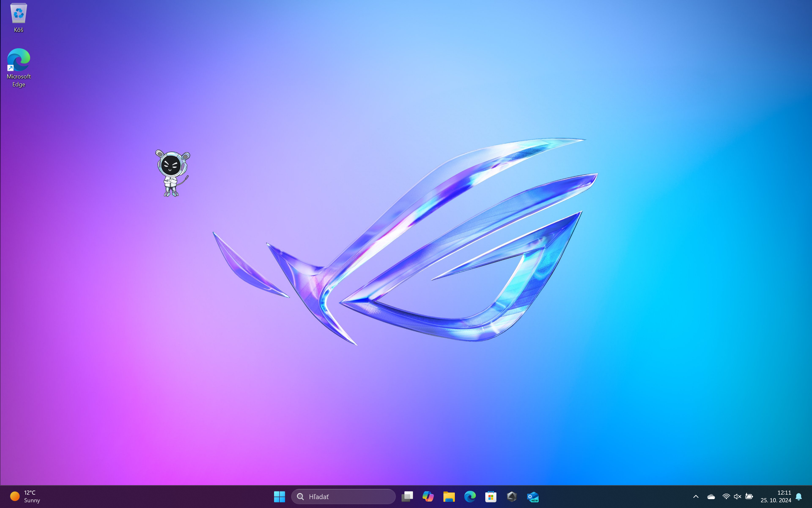Open OneDrive cloud status in tray
Viewport: 812px width, 508px height.
711,496
